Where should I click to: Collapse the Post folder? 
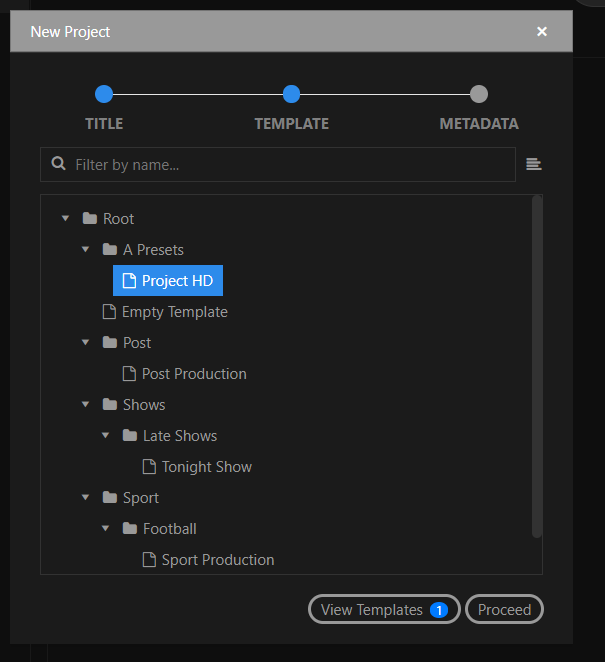pos(85,342)
